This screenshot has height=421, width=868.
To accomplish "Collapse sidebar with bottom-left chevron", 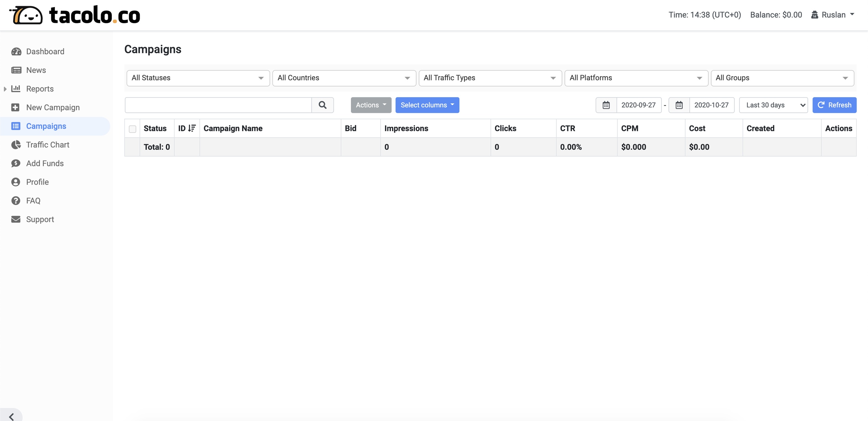I will pos(12,416).
